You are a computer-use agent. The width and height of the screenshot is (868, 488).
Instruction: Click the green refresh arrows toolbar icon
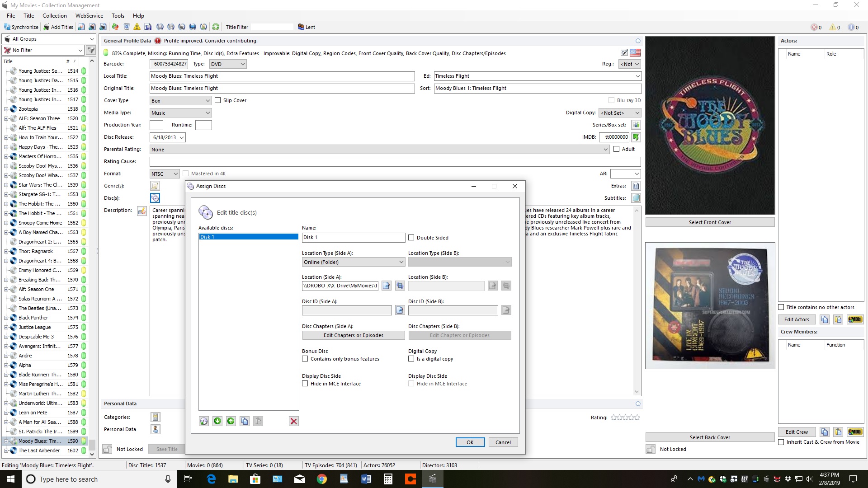click(216, 27)
